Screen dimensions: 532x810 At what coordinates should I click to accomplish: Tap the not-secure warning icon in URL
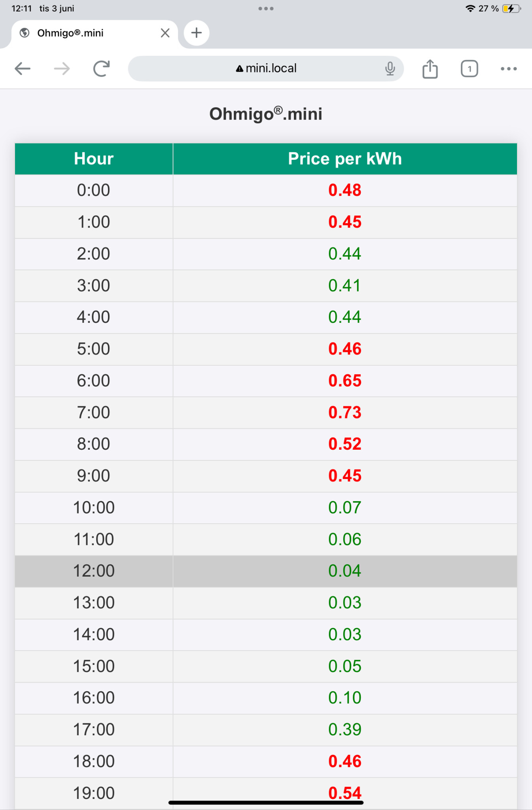click(x=239, y=69)
